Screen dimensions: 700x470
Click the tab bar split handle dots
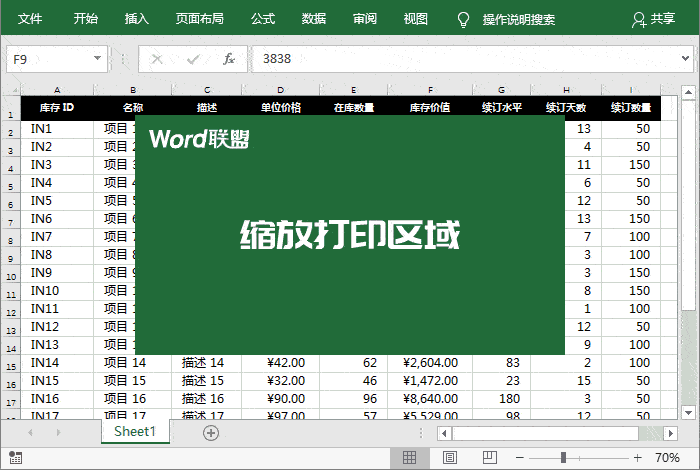[x=421, y=433]
